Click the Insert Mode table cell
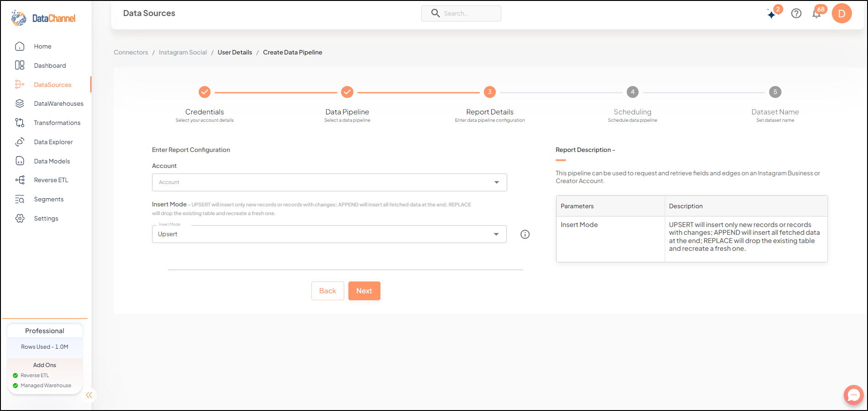This screenshot has width=868, height=411. point(610,239)
